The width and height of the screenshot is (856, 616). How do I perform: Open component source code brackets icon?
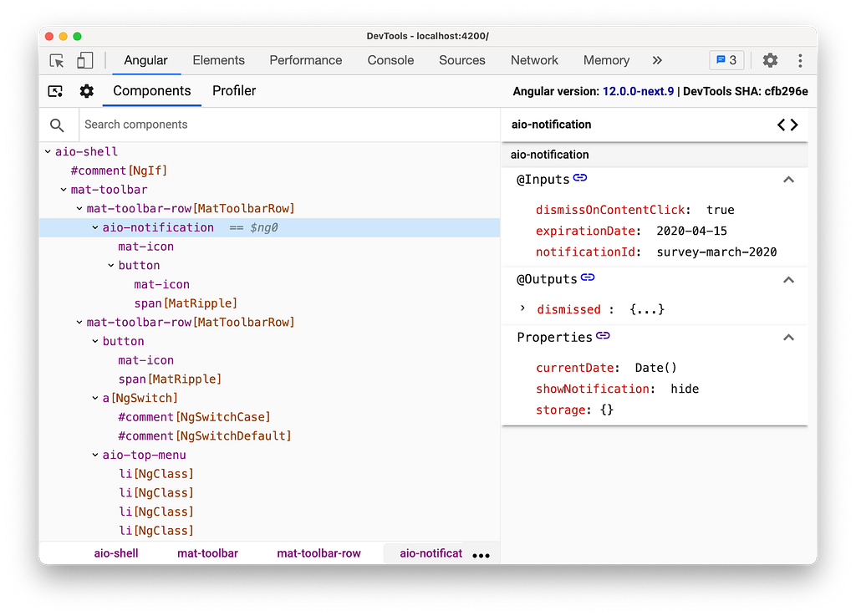[787, 125]
